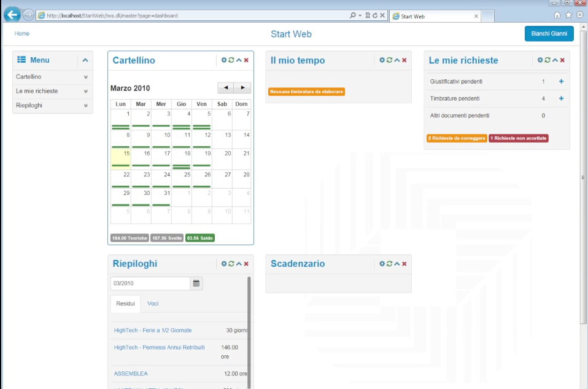Click the Home link
Image resolution: width=588 pixels, height=389 pixels.
[x=21, y=34]
